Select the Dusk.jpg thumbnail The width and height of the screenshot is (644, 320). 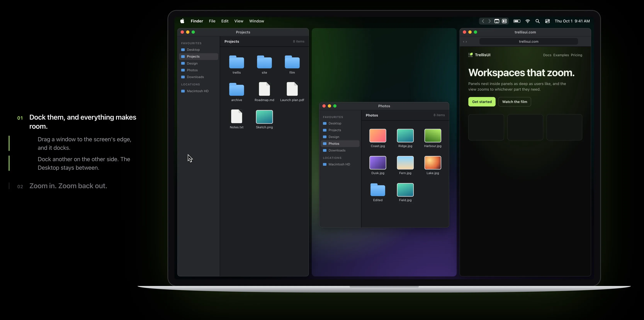tap(378, 163)
